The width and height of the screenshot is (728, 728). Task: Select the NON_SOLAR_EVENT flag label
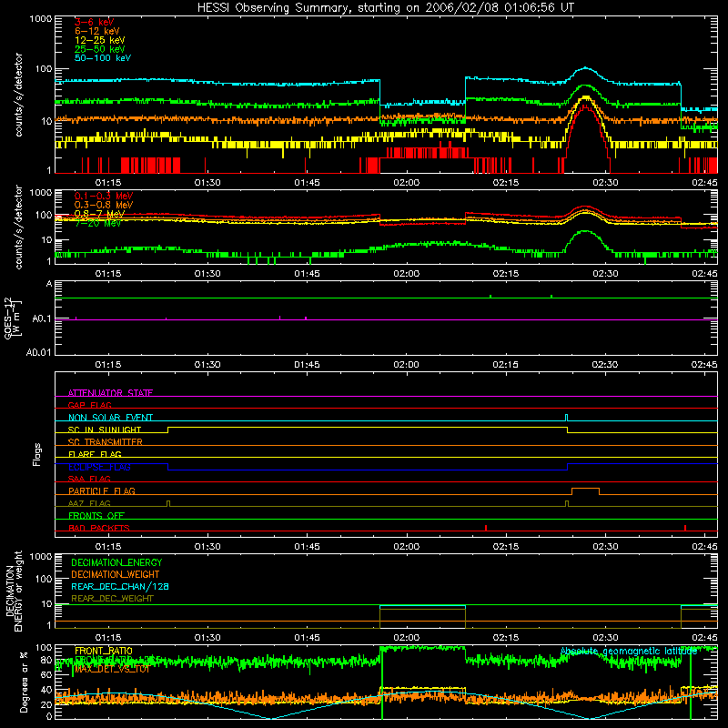pos(110,418)
